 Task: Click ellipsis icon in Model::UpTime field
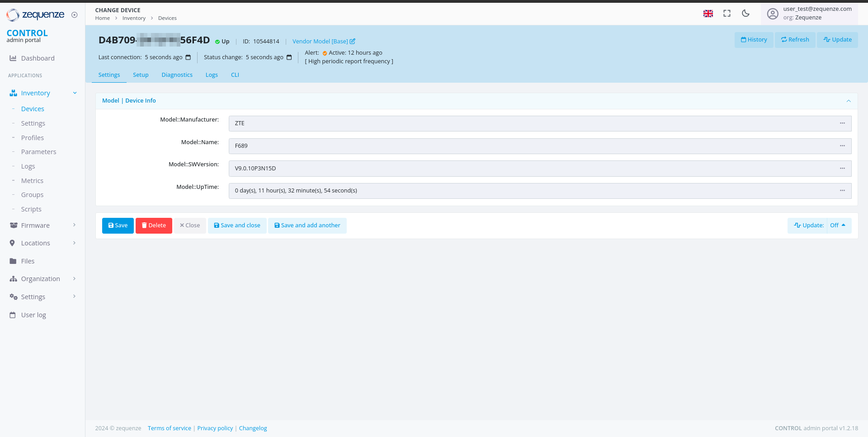(x=842, y=191)
